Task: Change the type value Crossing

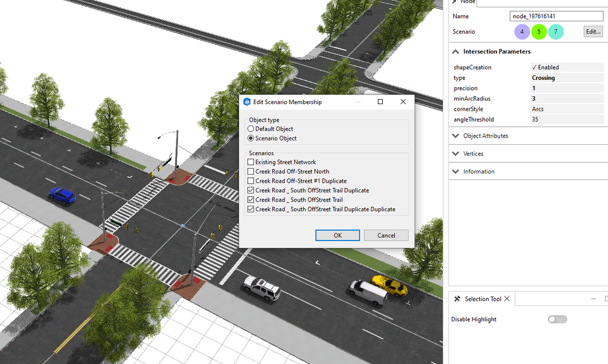Action: 567,77
